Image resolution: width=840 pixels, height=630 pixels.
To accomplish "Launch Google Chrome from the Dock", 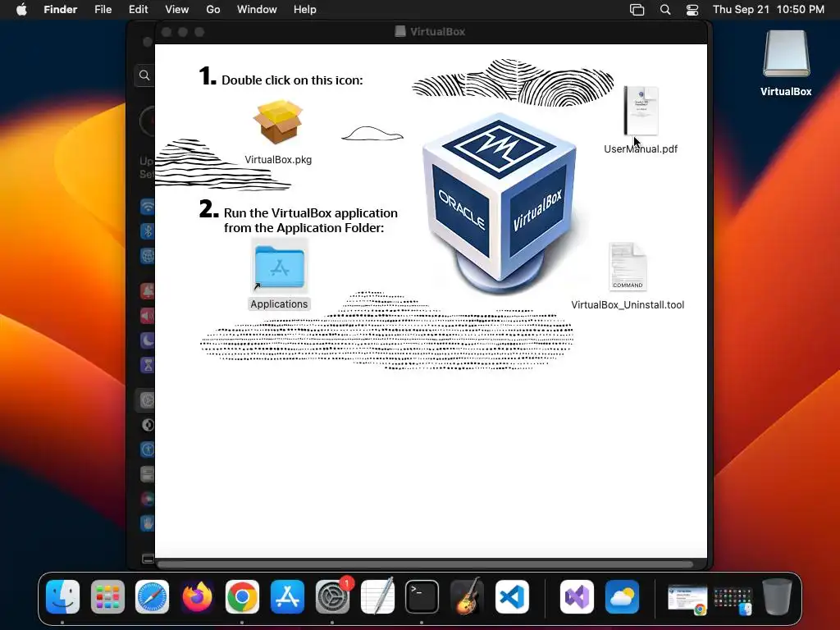I will [x=242, y=597].
